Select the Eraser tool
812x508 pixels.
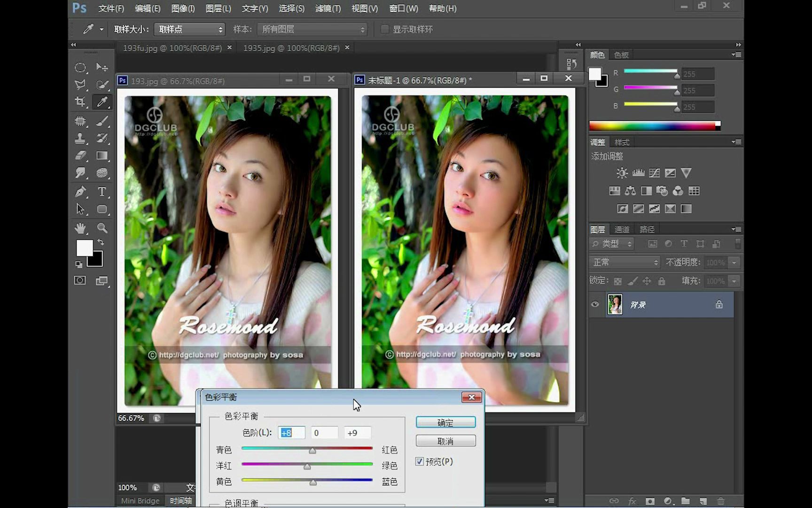(x=80, y=156)
